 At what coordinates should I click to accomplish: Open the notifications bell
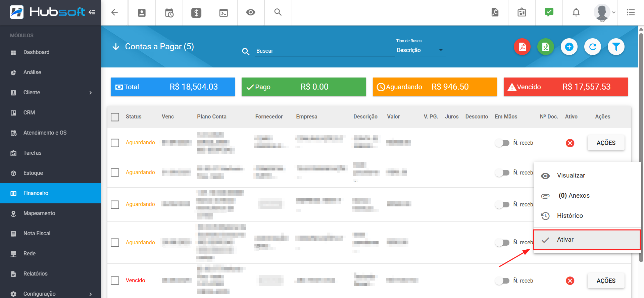576,13
